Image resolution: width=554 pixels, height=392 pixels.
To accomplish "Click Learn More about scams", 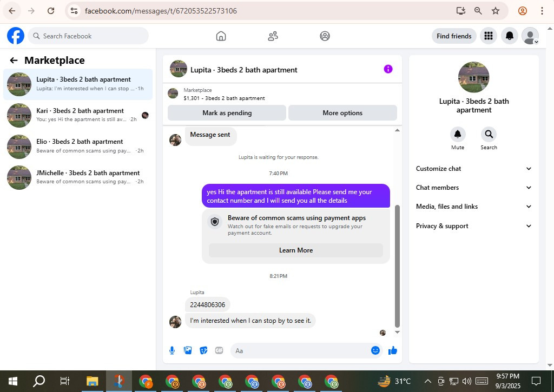I will coord(296,250).
